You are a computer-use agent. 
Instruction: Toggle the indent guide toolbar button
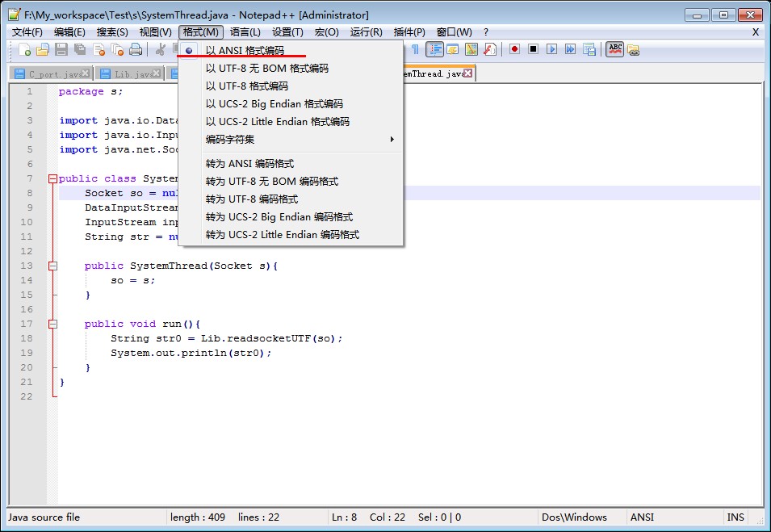tap(435, 49)
